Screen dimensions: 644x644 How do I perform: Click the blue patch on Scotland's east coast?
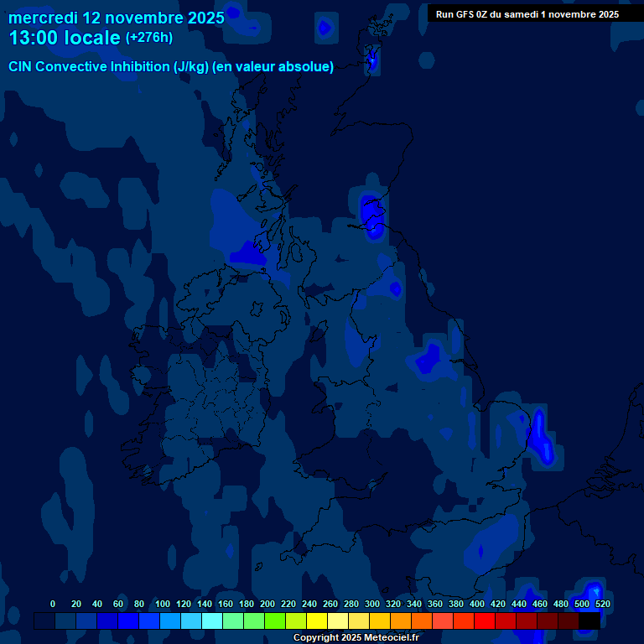371,215
